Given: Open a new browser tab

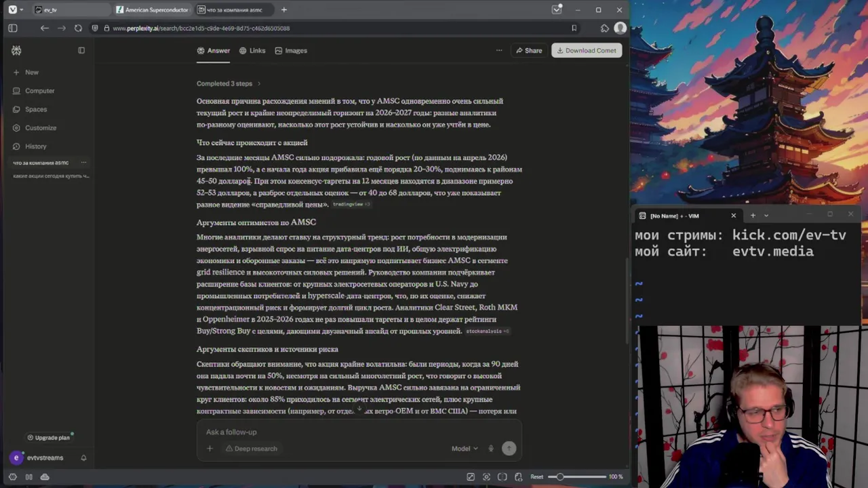Looking at the screenshot, I should (x=283, y=9).
